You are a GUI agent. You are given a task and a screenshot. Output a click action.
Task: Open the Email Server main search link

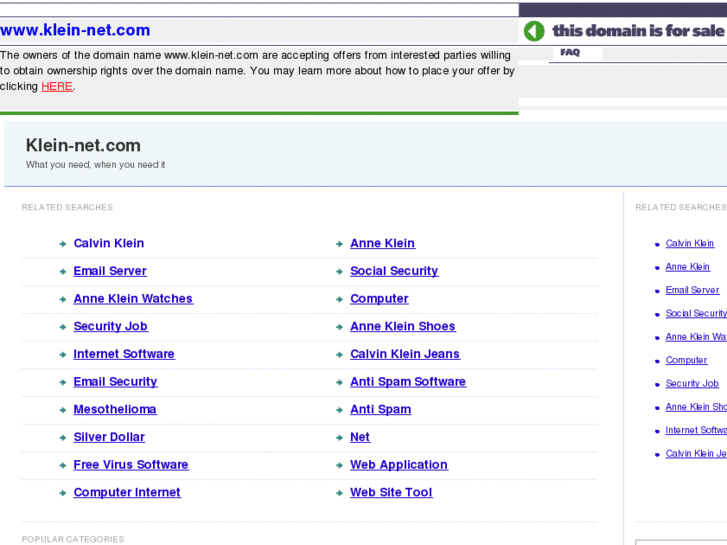pos(110,271)
